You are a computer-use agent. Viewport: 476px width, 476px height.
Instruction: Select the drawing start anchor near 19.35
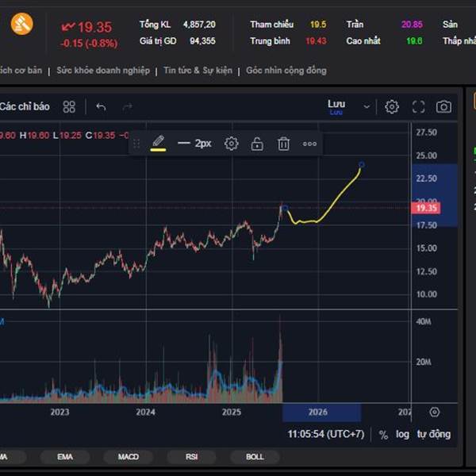tap(286, 208)
